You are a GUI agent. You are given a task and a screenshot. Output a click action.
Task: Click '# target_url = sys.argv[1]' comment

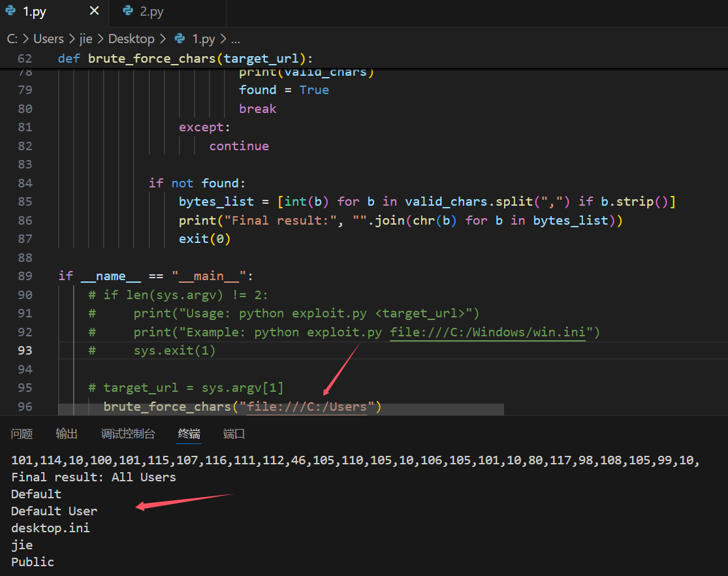(x=185, y=388)
